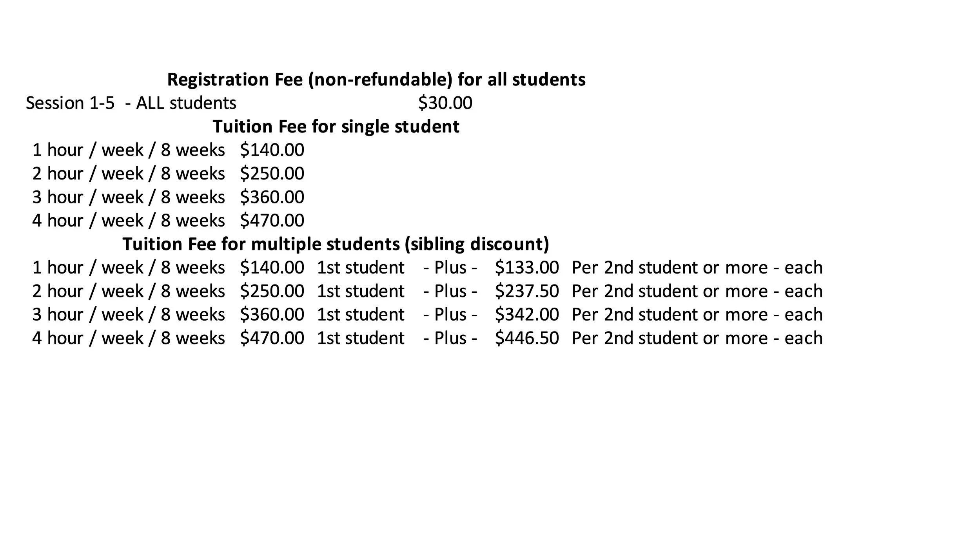Select the $342.00 sibling price
The width and height of the screenshot is (980, 551).
click(527, 315)
